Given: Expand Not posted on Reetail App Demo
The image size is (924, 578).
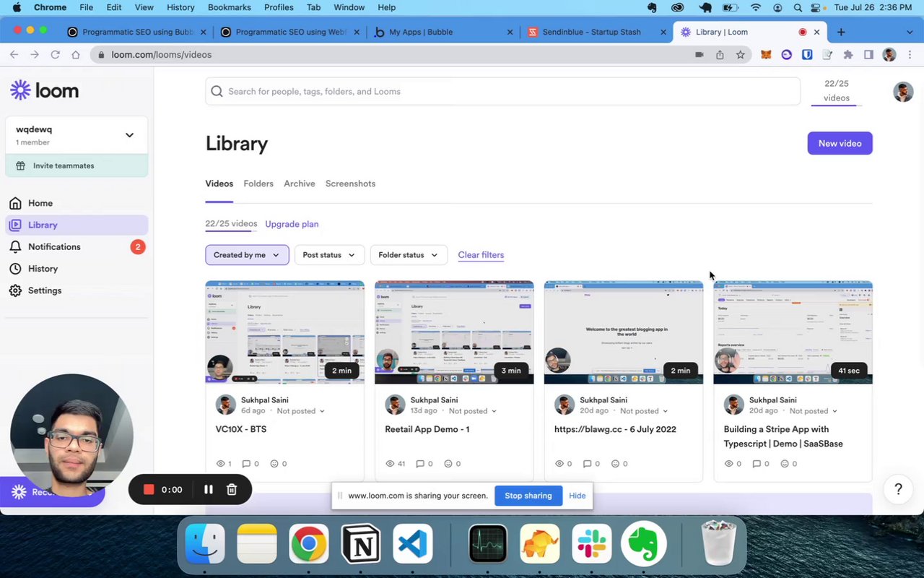Looking at the screenshot, I should click(x=473, y=411).
